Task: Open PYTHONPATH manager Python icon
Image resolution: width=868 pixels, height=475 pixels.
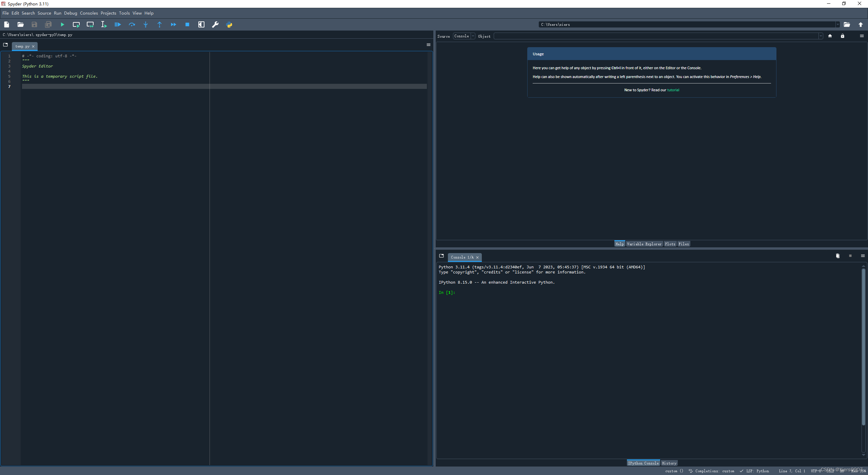Action: [229, 24]
